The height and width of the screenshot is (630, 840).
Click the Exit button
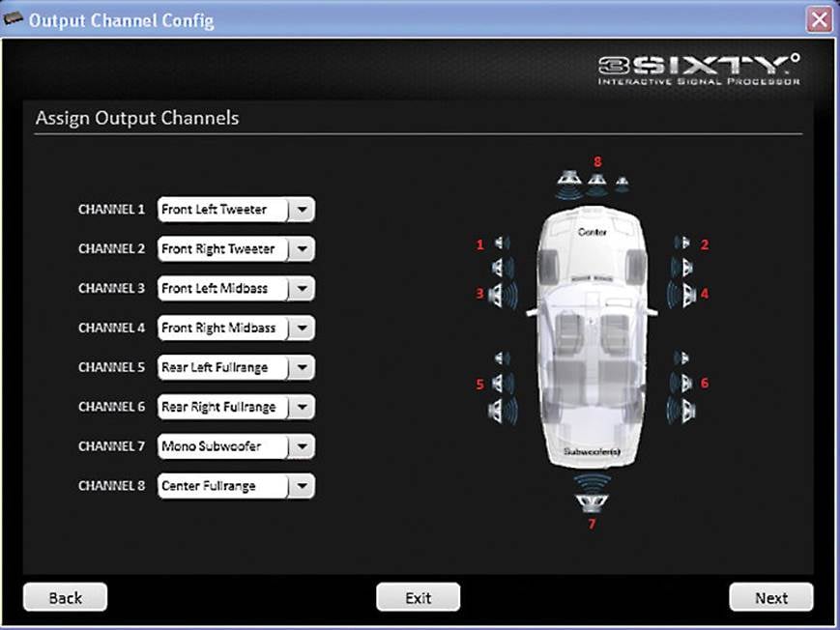point(418,598)
